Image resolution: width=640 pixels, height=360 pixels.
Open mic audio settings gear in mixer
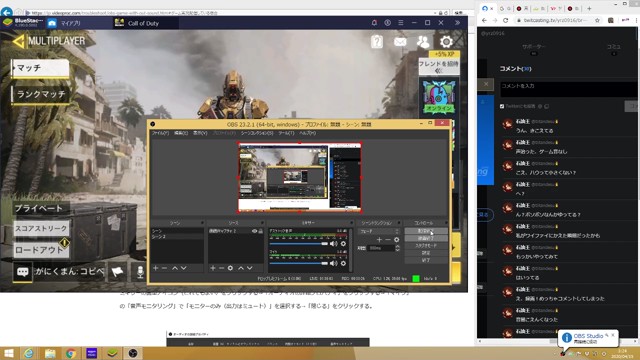pyautogui.click(x=343, y=263)
